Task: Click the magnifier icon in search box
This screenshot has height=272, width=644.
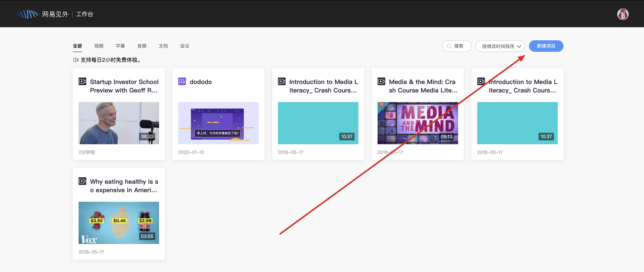Action: coord(449,46)
